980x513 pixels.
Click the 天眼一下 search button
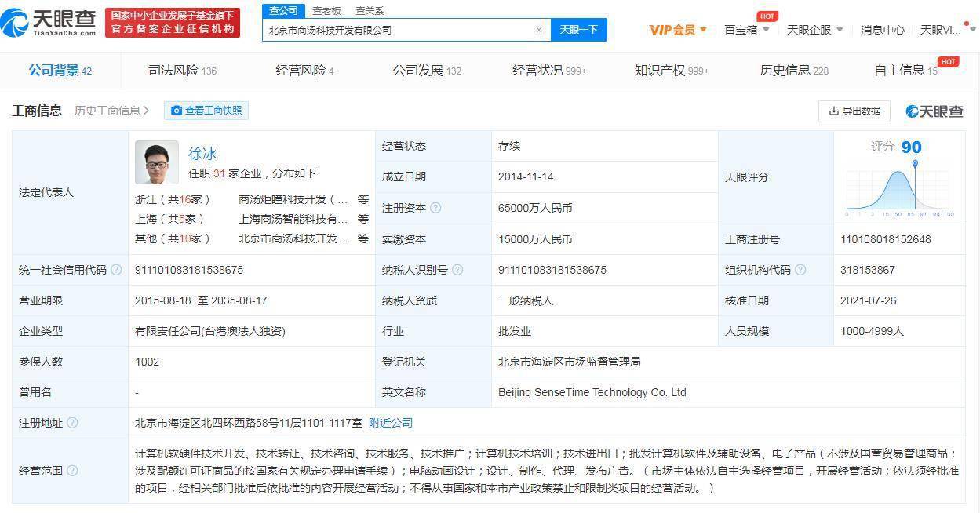(x=578, y=29)
